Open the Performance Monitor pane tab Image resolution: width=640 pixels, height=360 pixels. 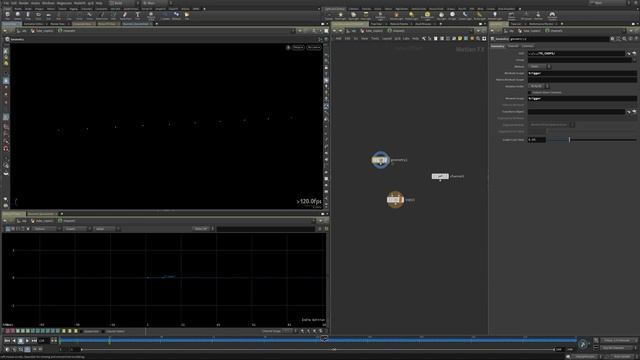[x=541, y=24]
